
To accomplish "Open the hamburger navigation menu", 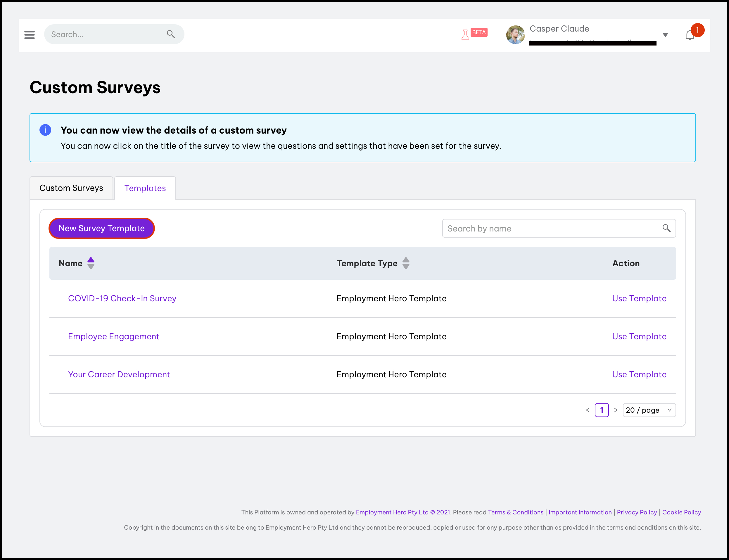I will [29, 35].
